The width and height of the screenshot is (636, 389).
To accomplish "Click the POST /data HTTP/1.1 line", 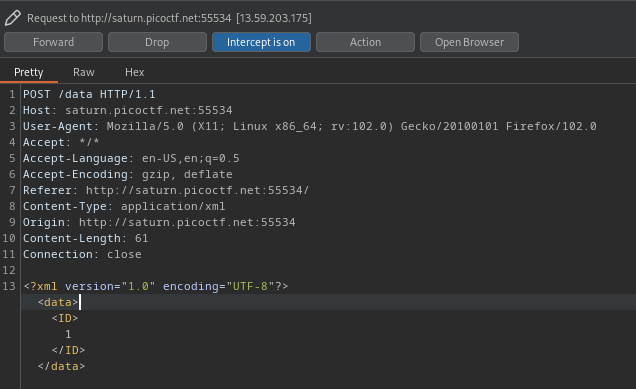I will (89, 95).
